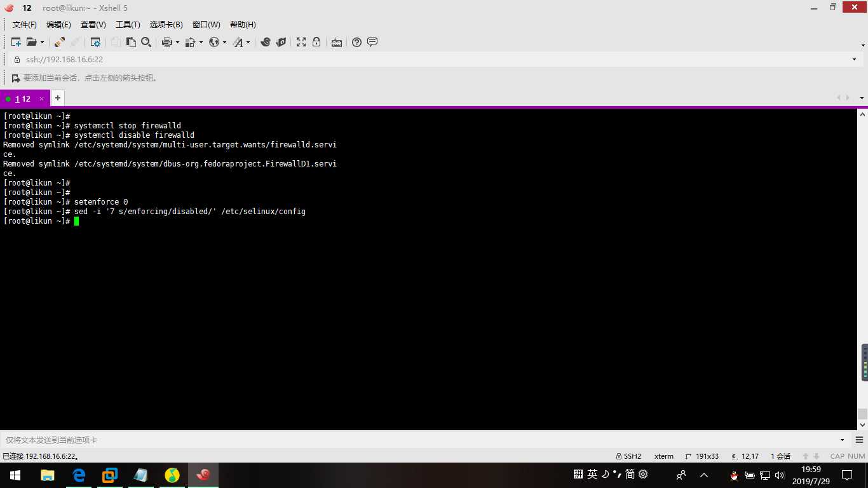Click the open session folder icon

pos(31,42)
